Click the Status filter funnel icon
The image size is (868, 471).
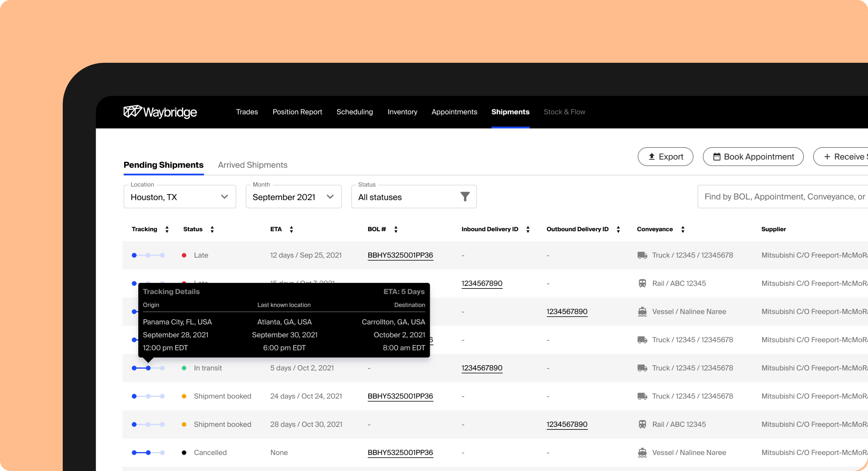click(x=465, y=197)
